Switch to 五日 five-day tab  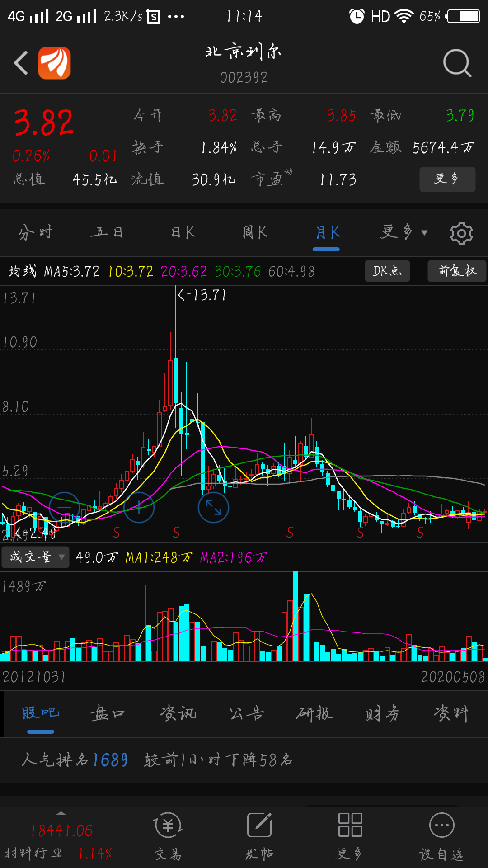pos(107,232)
